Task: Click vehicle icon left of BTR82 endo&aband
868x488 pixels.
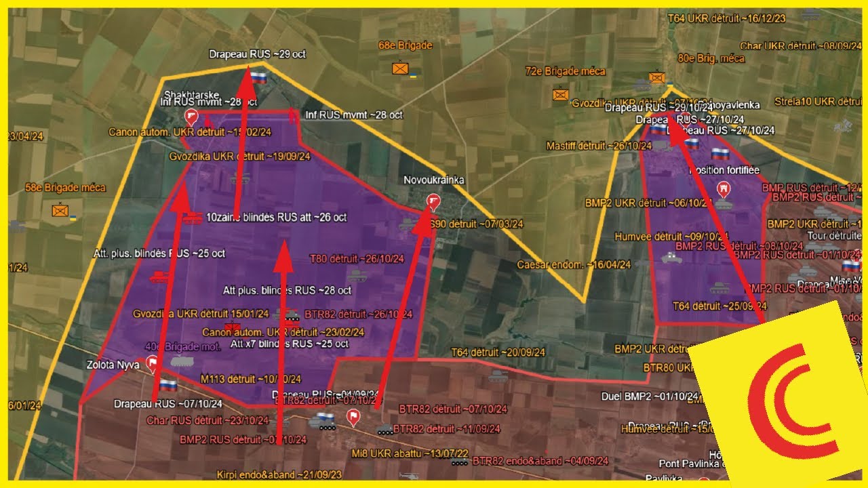Action: pyautogui.click(x=460, y=462)
